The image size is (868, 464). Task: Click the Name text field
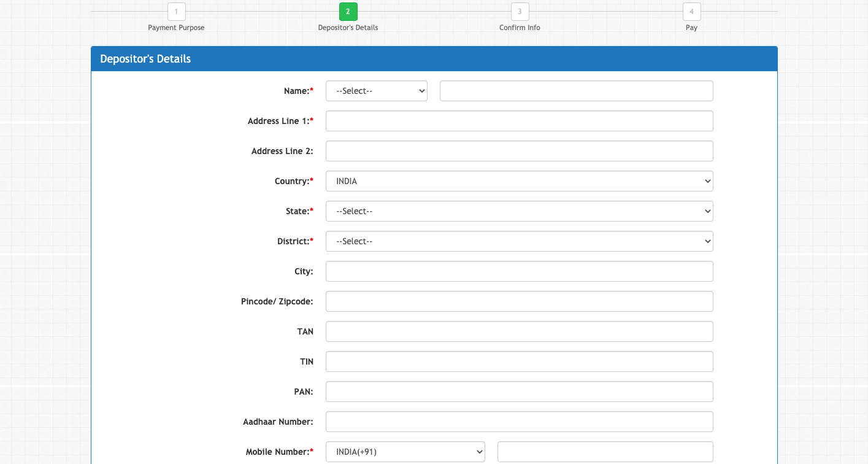coord(577,91)
